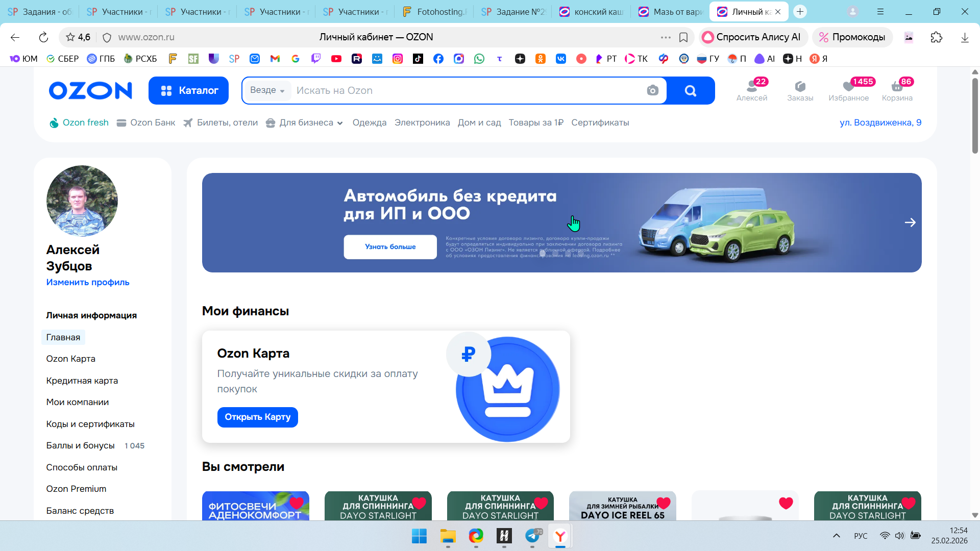Viewport: 980px width, 551px height.
Task: Open YouTube bookmark icon in bookmarks bar
Action: [x=336, y=59]
